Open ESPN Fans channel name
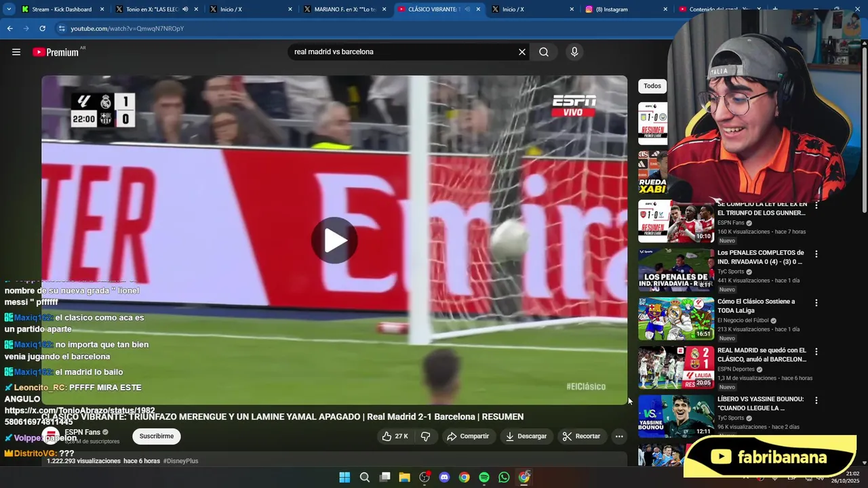Viewport: 868px width, 488px height. (83, 432)
